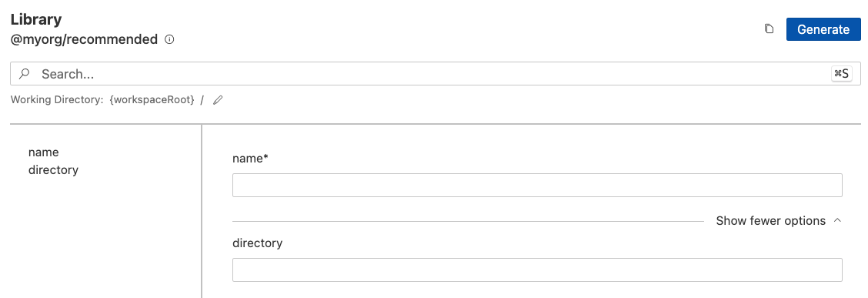868x298 pixels.
Task: Click into the name* text field
Action: pos(537,185)
